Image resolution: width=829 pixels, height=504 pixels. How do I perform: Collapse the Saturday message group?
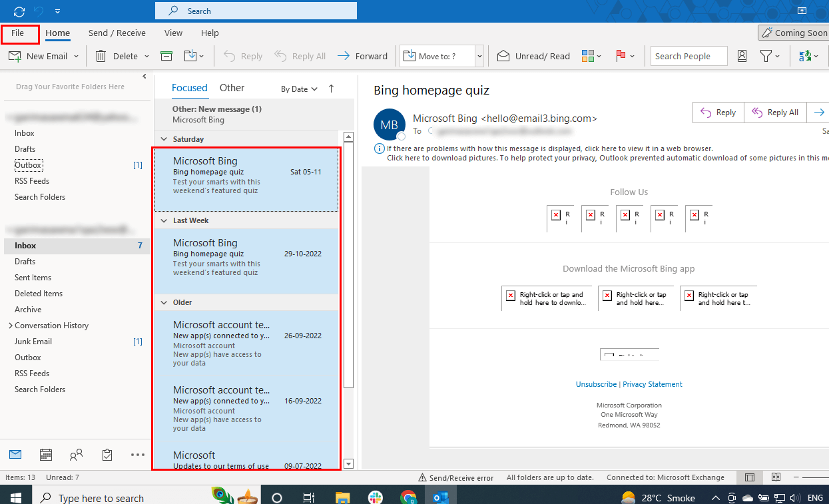(x=163, y=139)
